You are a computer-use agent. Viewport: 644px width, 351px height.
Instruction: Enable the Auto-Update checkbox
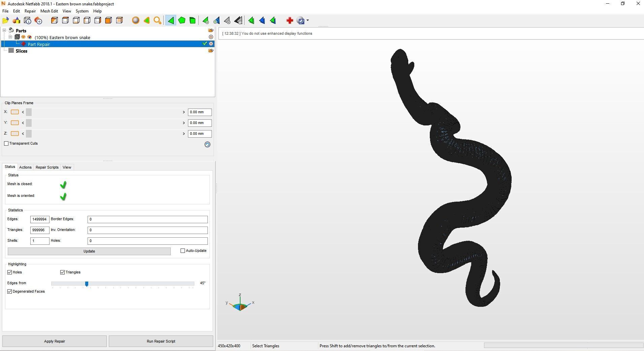click(183, 251)
